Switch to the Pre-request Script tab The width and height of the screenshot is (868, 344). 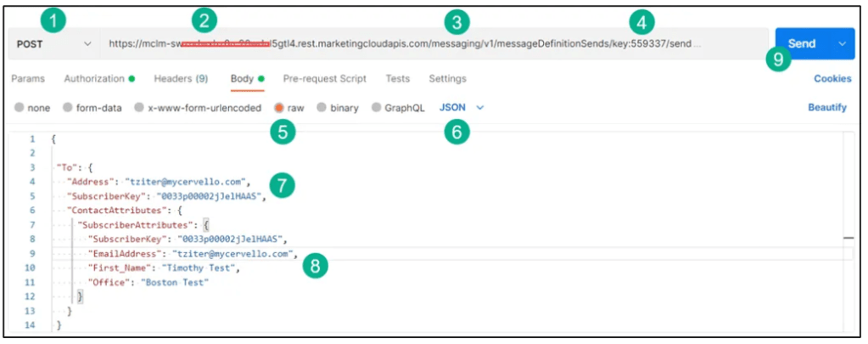pos(325,79)
